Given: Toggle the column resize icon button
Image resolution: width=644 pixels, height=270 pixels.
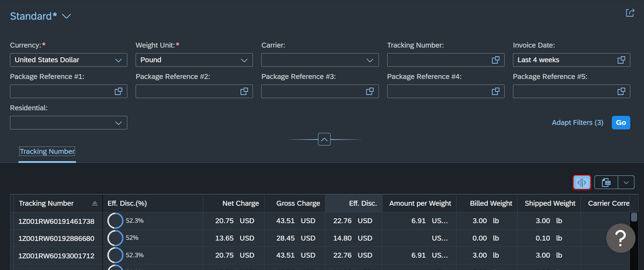Looking at the screenshot, I should [x=582, y=182].
